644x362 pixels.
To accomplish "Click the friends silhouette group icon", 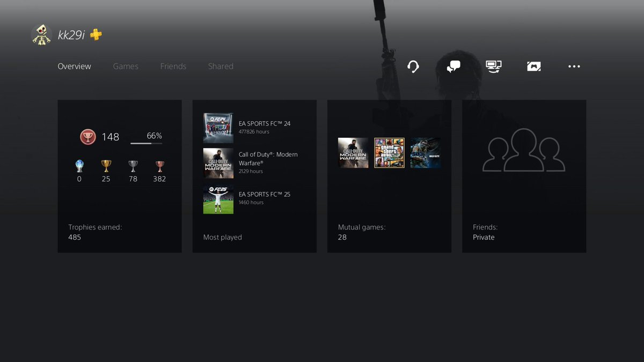I will coord(524,150).
